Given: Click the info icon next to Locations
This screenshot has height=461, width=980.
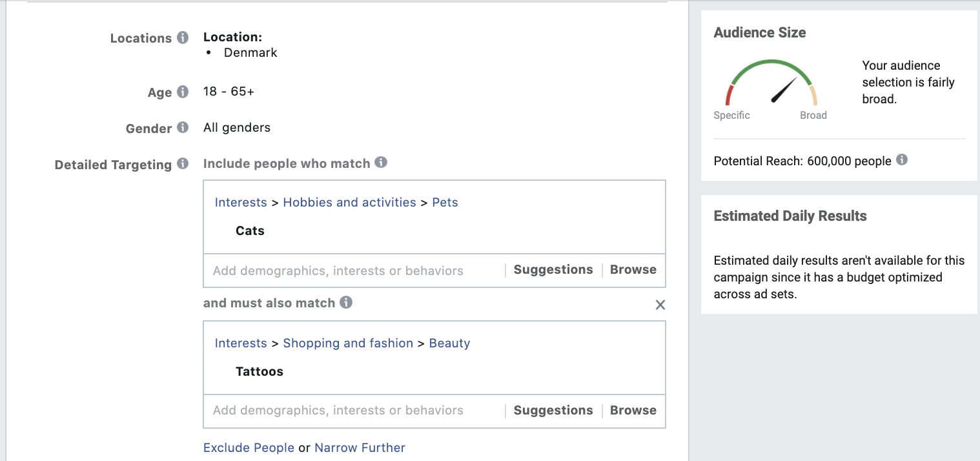Looking at the screenshot, I should [183, 37].
